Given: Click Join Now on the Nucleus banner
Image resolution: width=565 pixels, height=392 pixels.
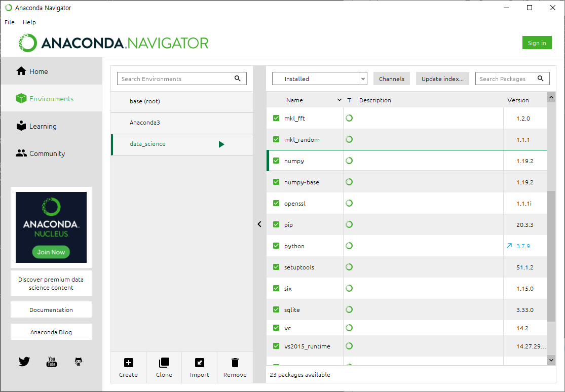Looking at the screenshot, I should point(51,252).
